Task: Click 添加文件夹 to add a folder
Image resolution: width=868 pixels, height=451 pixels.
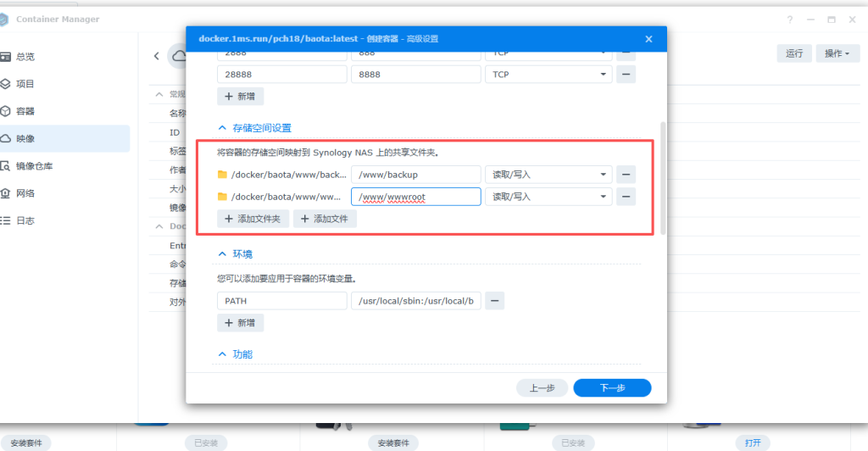Action: tap(253, 219)
